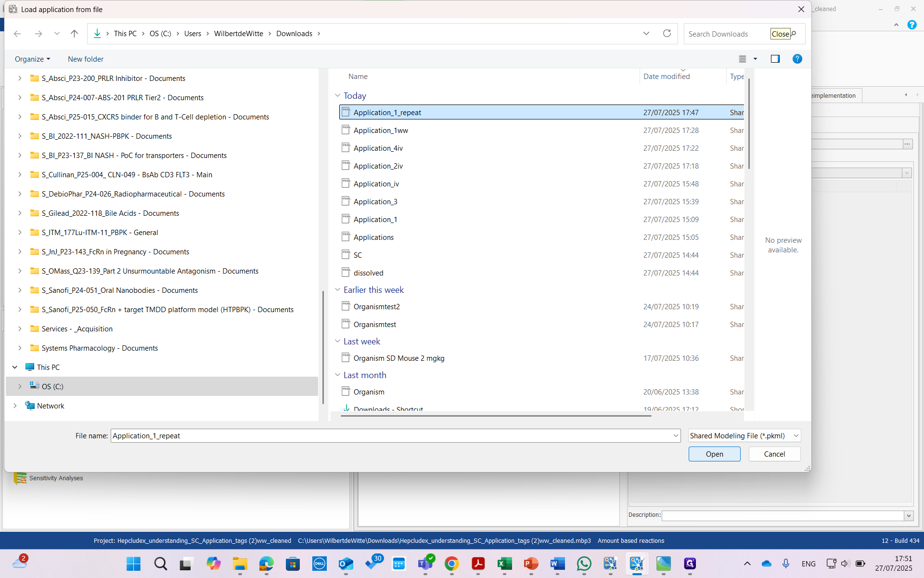This screenshot has height=578, width=924.
Task: Open the view layout options icon
Action: [743, 59]
